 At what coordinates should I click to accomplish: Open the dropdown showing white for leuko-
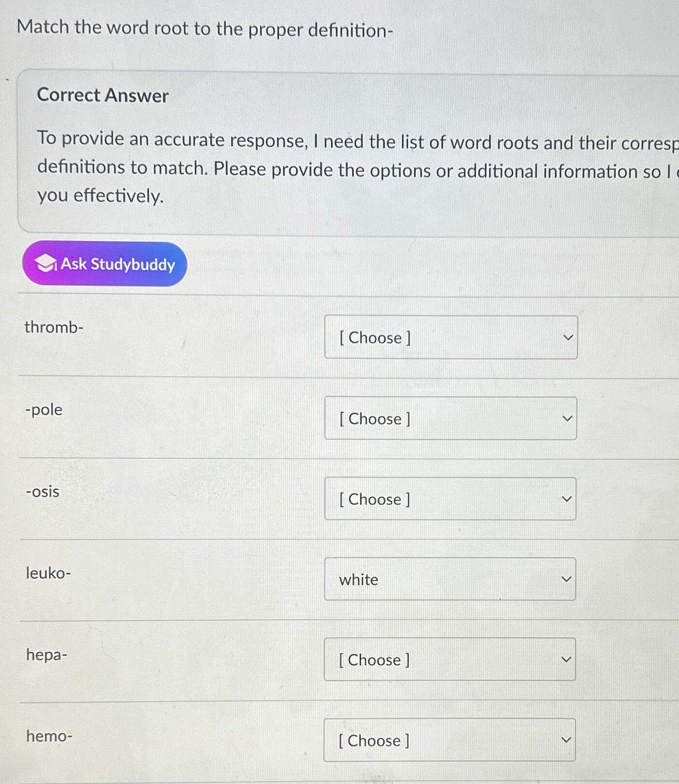(450, 579)
